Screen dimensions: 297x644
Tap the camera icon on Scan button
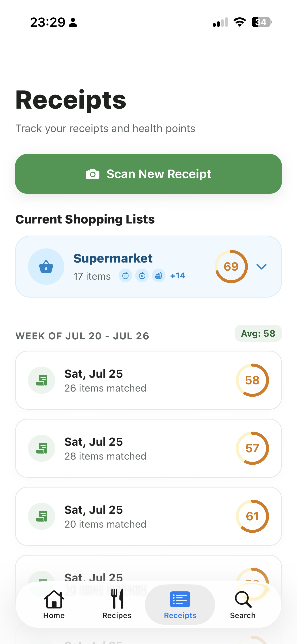93,174
